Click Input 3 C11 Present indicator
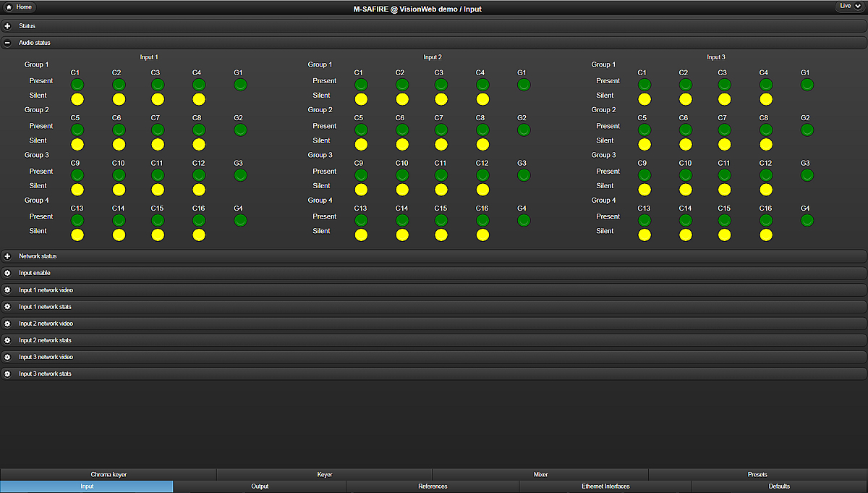This screenshot has width=868, height=493. [x=725, y=175]
